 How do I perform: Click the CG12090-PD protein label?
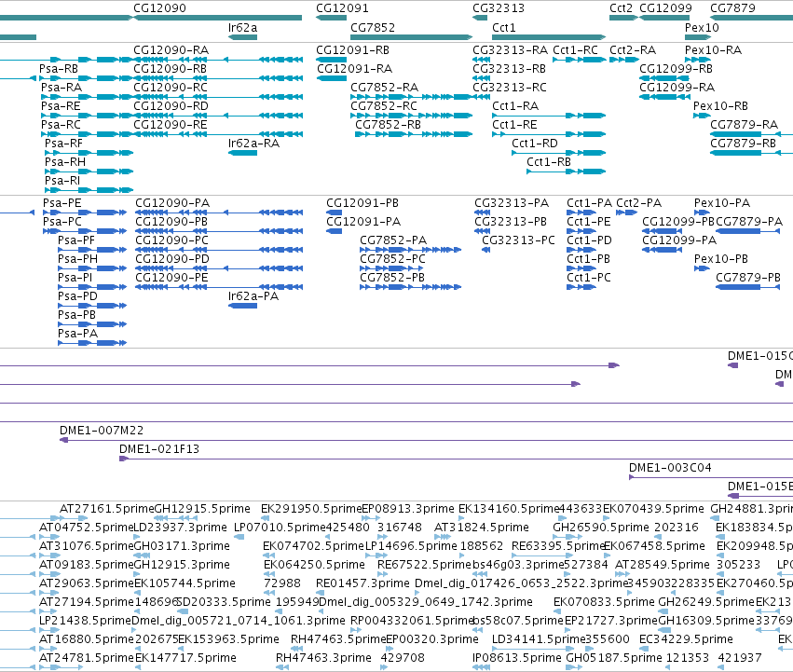tap(172, 258)
